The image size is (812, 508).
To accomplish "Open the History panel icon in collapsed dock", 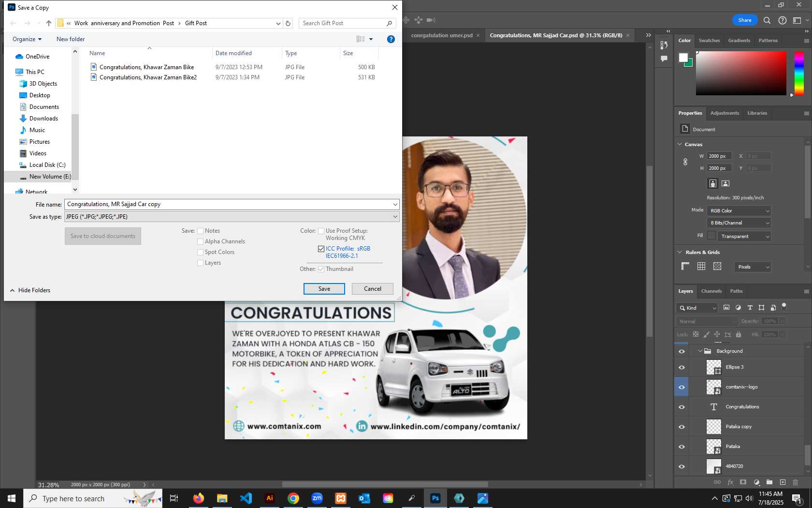I will point(664,45).
